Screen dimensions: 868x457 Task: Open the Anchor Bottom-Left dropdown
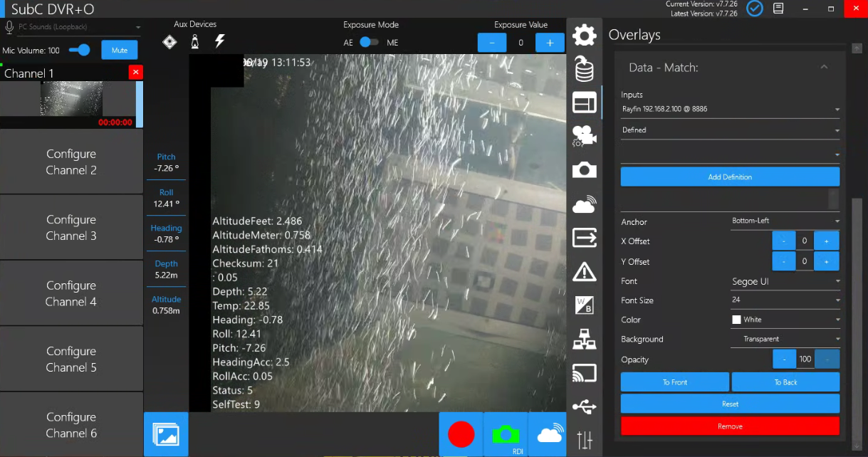coord(785,221)
